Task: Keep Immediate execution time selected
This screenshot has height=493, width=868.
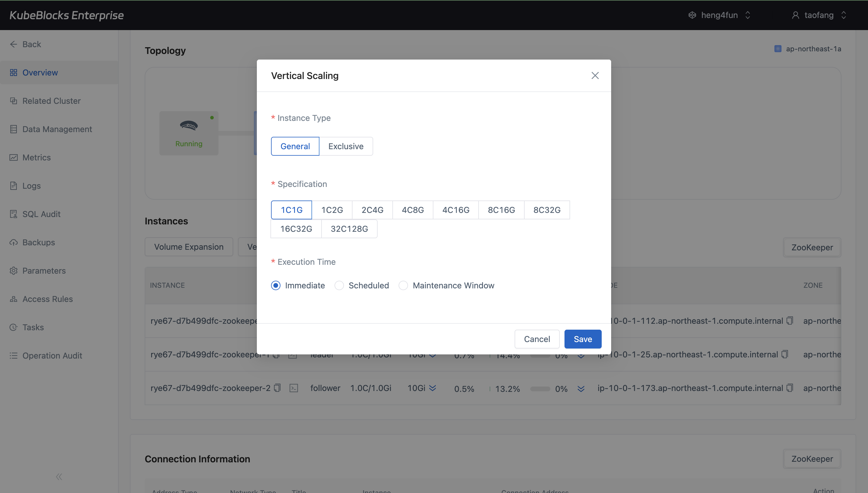Action: tap(275, 285)
